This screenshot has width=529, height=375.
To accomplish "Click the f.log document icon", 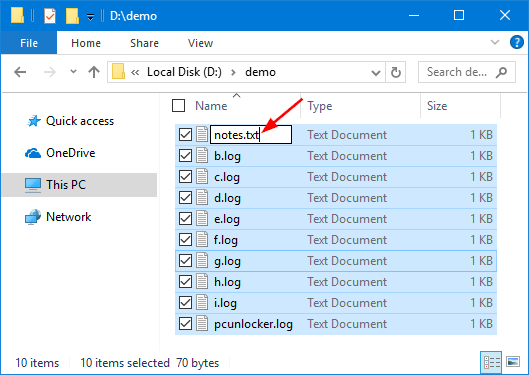I will tap(202, 239).
